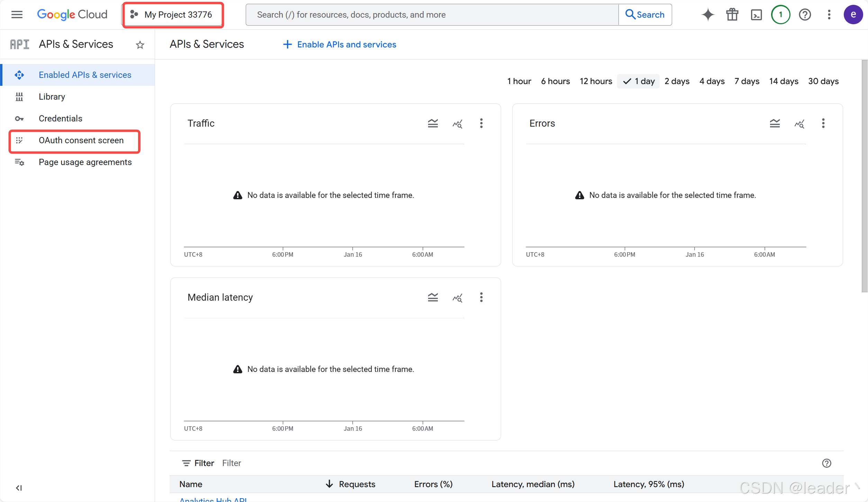
Task: Activate Cloud Shell terminal icon
Action: click(756, 15)
